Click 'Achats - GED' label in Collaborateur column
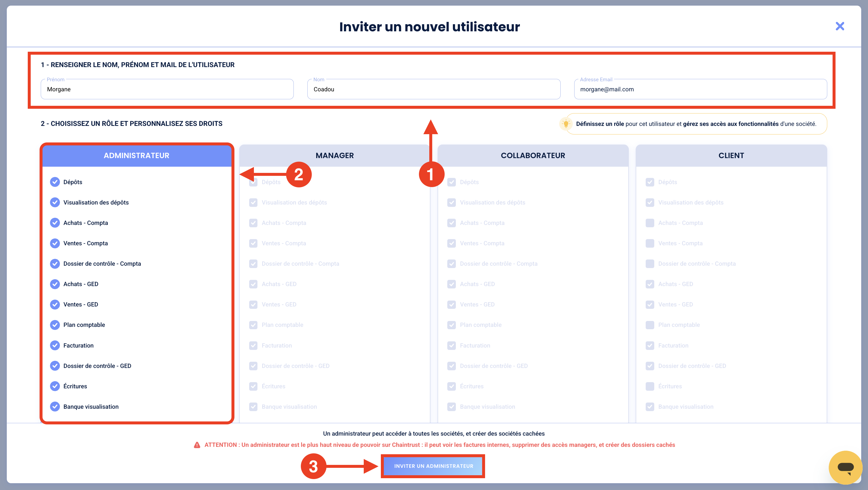Screen dimensions: 868x490 pos(477,284)
